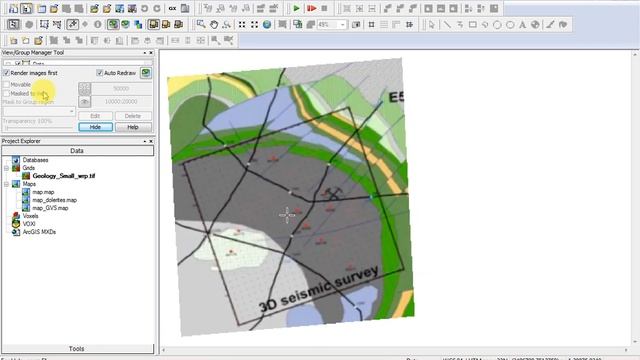Viewport: 640px width, 360px height.
Task: Click the globe icon in the map toolbar
Action: point(267,24)
